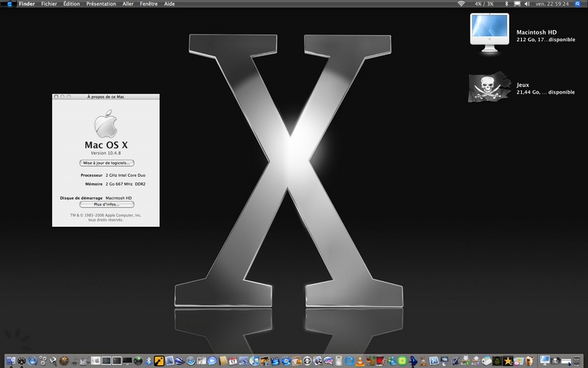Open the AirPort Wi-Fi status menu
Image resolution: width=588 pixels, height=368 pixels.
click(460, 4)
